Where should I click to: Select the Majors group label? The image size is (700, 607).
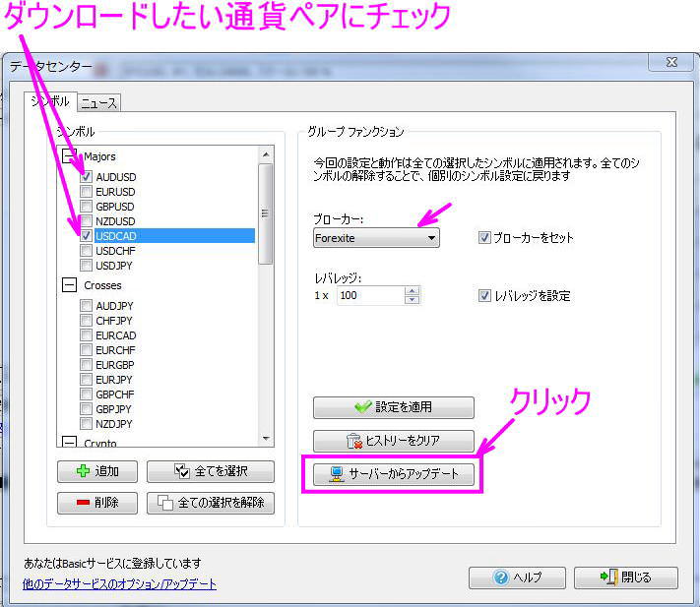tap(99, 156)
